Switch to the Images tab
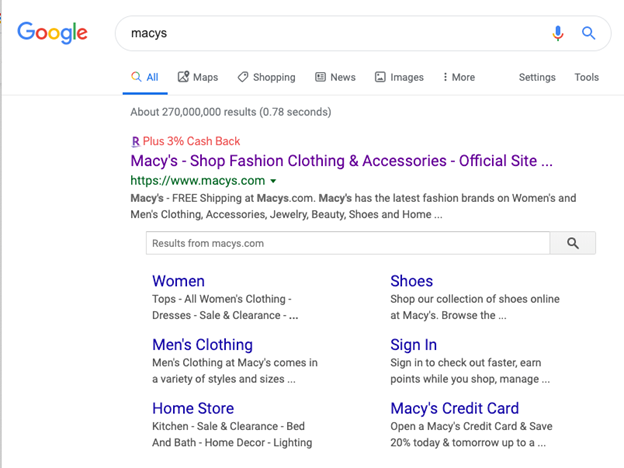 pyautogui.click(x=399, y=77)
